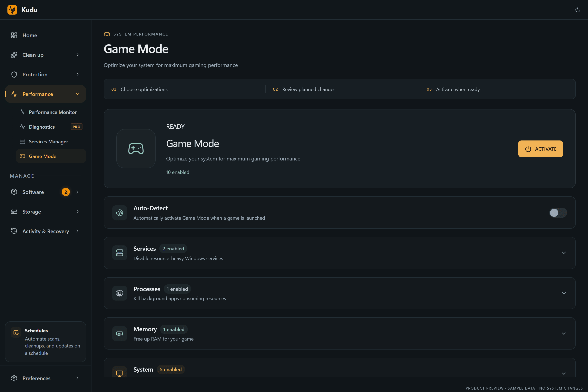Viewport: 588px width, 392px height.
Task: Click the Preferences gear icon
Action: coord(14,378)
